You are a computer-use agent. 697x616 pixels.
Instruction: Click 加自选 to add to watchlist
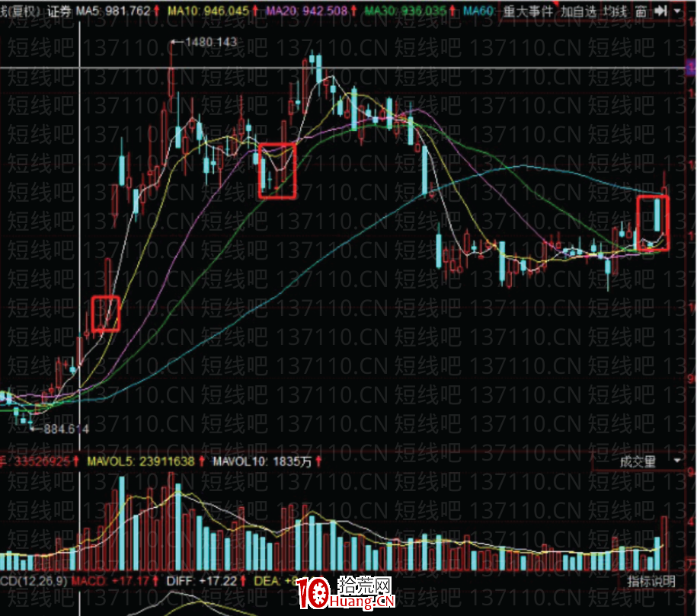click(x=578, y=11)
